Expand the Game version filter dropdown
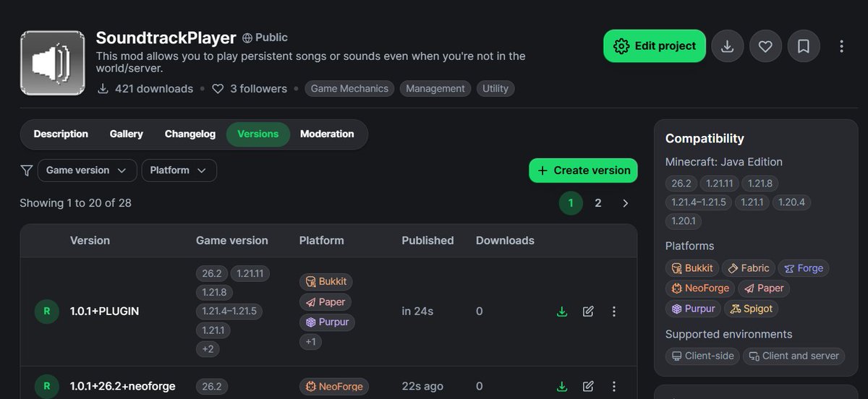Screen dimensions: 868x399 [87, 171]
